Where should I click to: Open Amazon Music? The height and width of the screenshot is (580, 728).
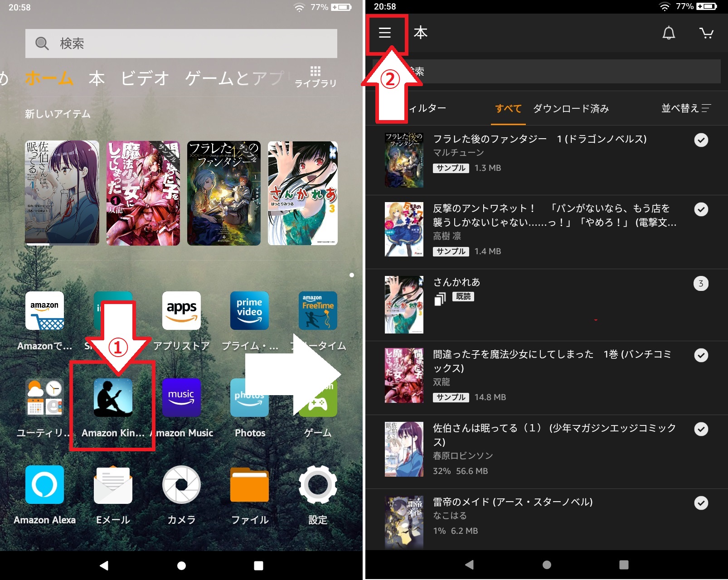point(181,398)
